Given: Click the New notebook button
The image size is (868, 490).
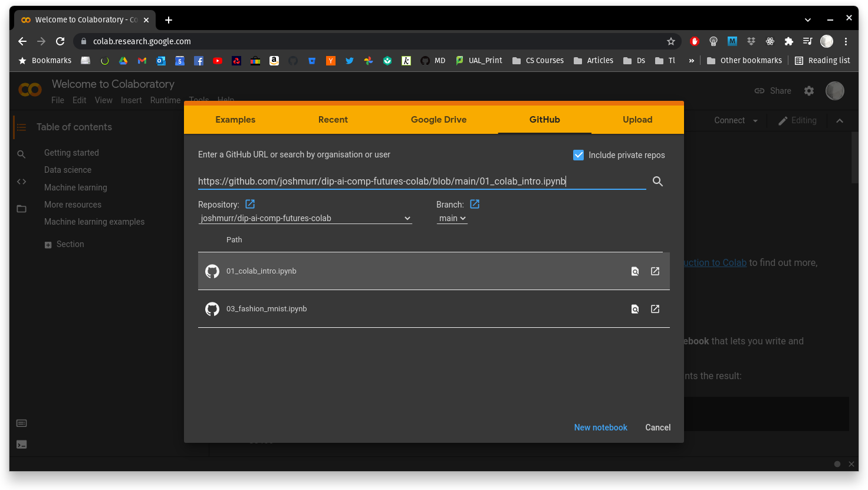Looking at the screenshot, I should coord(601,427).
